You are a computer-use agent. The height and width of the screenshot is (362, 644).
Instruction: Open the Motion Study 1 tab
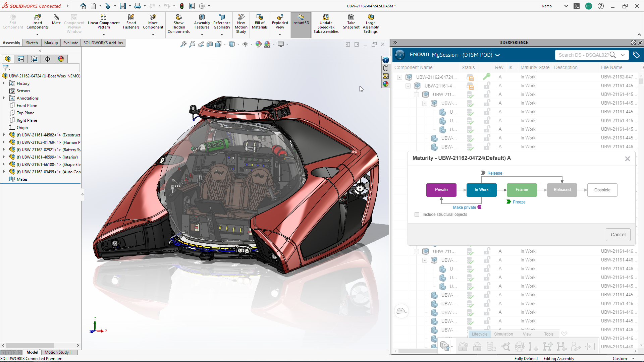tap(58, 352)
